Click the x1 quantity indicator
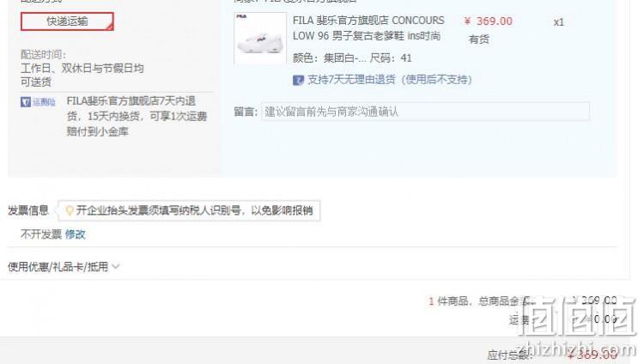 pos(559,22)
